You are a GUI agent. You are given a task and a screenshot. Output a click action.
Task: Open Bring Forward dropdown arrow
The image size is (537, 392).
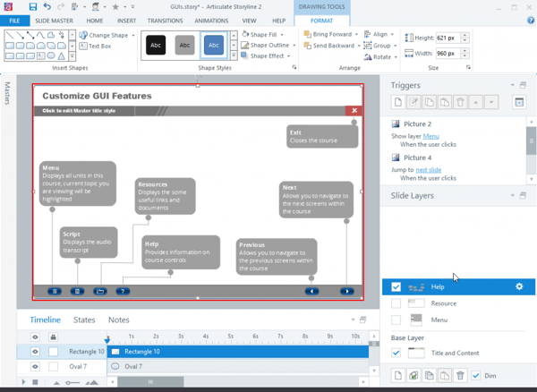coord(356,34)
